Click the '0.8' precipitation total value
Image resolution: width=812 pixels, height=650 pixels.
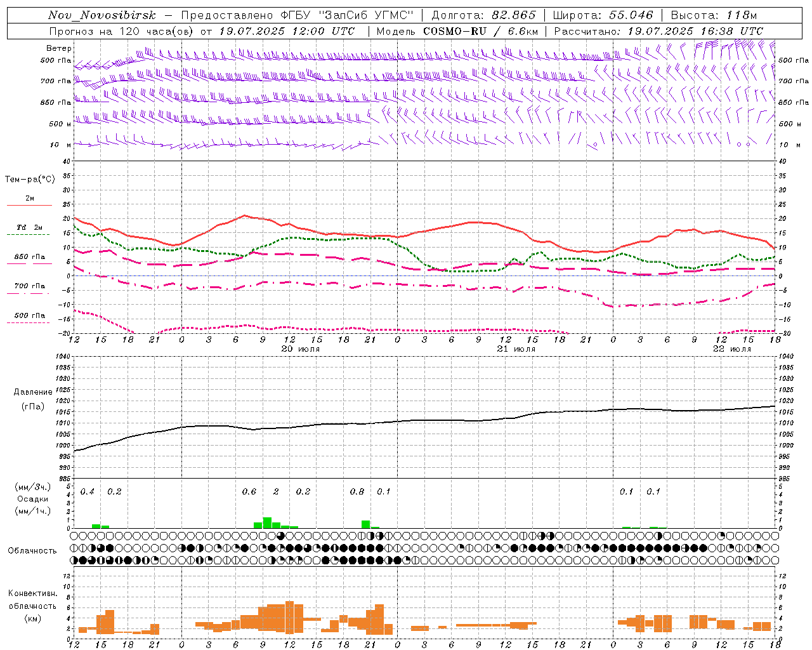(357, 492)
